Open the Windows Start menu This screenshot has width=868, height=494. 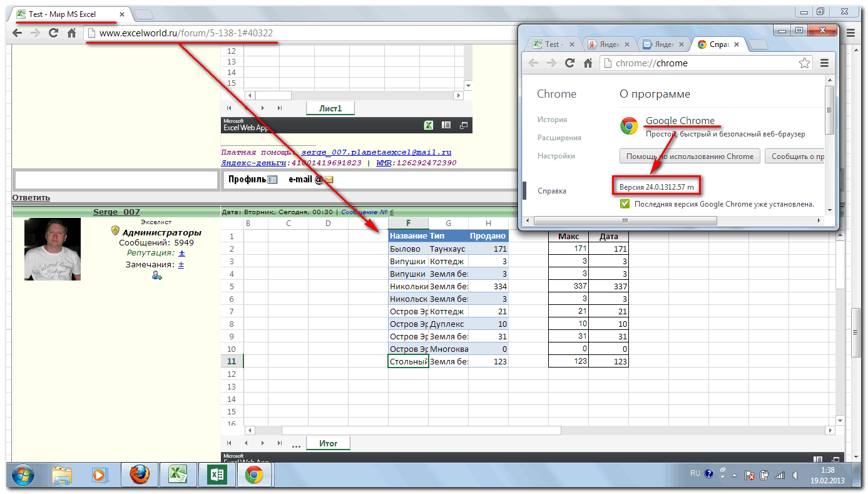point(23,476)
